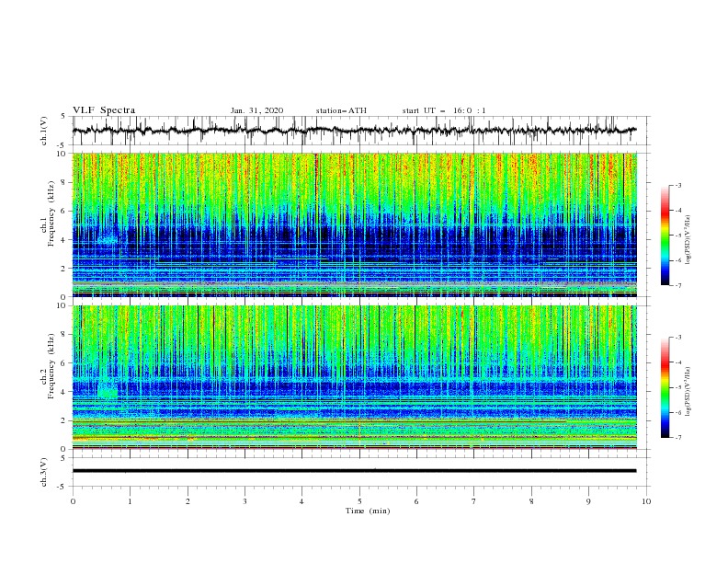This screenshot has height=563, width=728.
Task: Click the time axis tick label 7
Action: point(474,501)
